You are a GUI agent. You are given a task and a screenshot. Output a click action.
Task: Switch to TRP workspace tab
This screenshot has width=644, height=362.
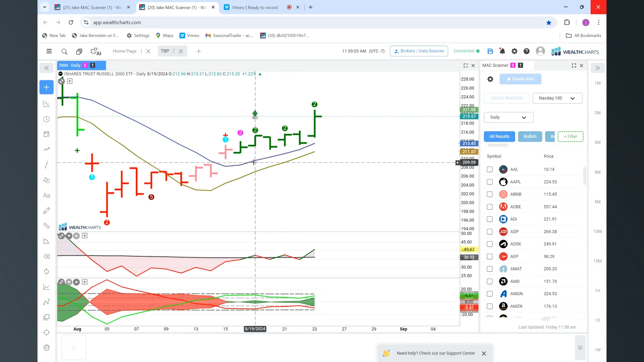[165, 51]
